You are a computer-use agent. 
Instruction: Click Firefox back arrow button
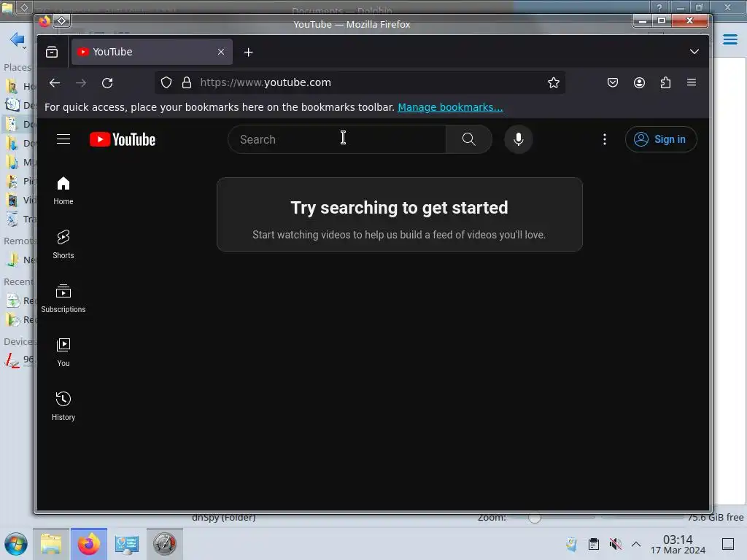pos(55,83)
